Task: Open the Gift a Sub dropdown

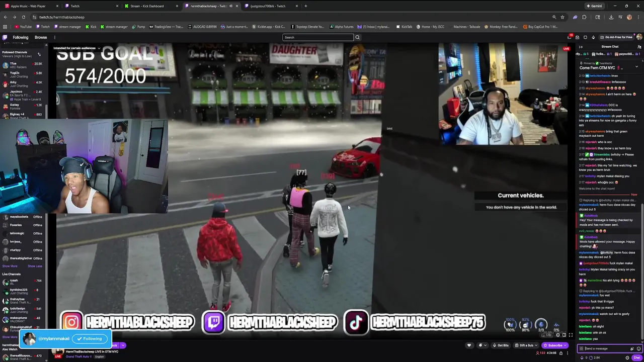Action: point(526,345)
